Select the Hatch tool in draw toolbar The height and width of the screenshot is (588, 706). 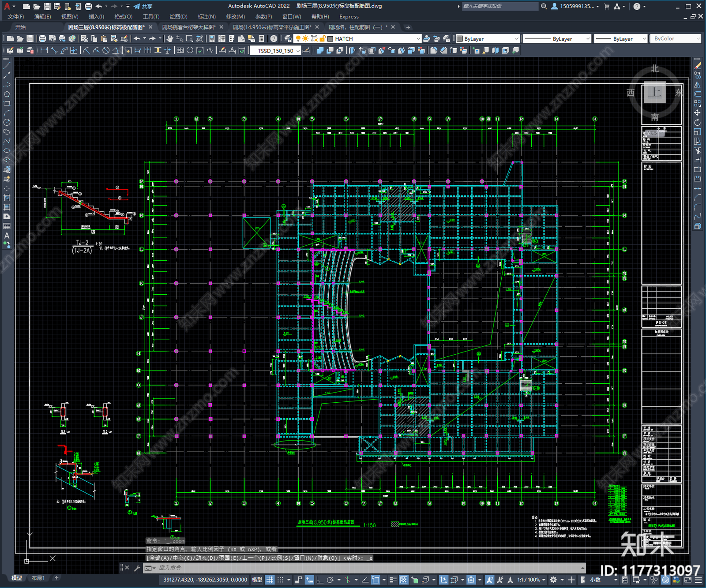(7, 198)
